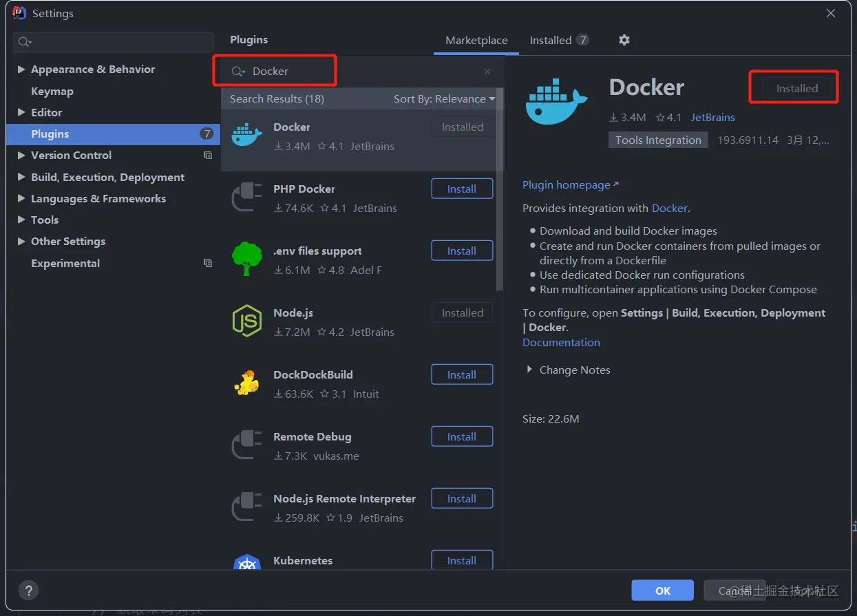Click the Node.js Remote Interpreter plug icon

(x=247, y=507)
